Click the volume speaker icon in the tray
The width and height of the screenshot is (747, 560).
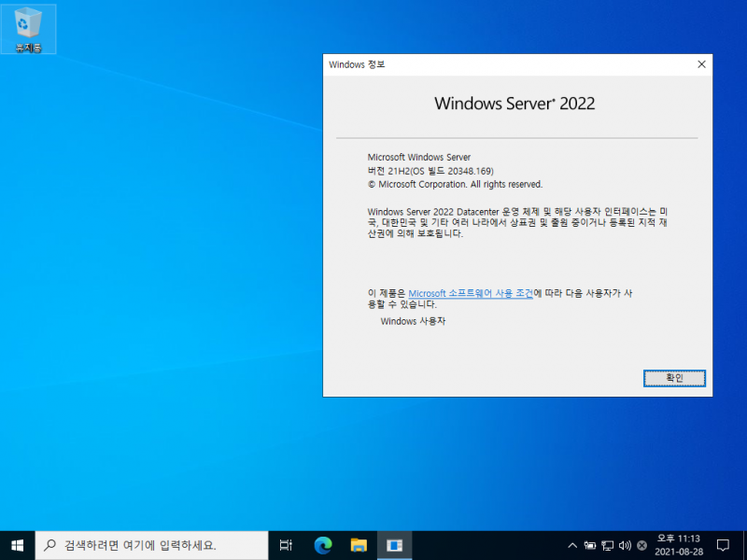(x=624, y=545)
